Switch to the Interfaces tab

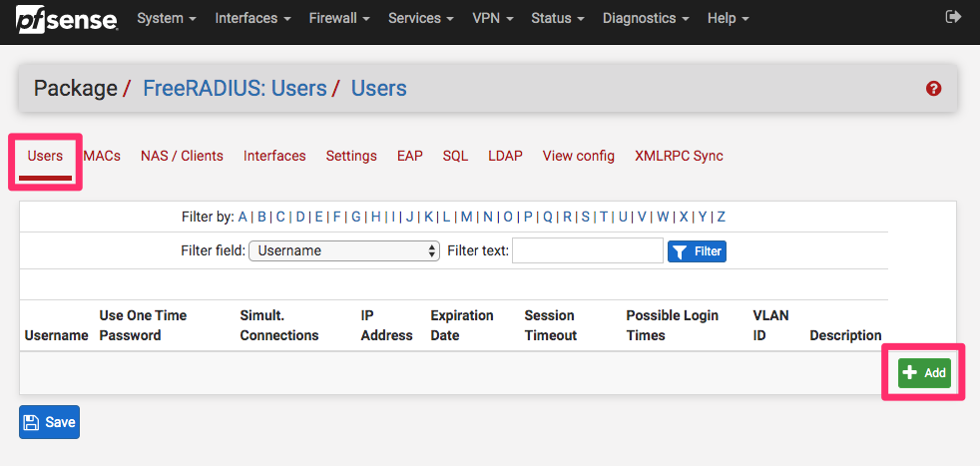click(274, 157)
